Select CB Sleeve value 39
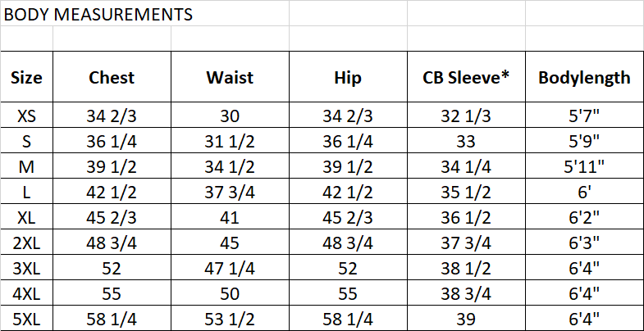644x331 pixels. [466, 318]
